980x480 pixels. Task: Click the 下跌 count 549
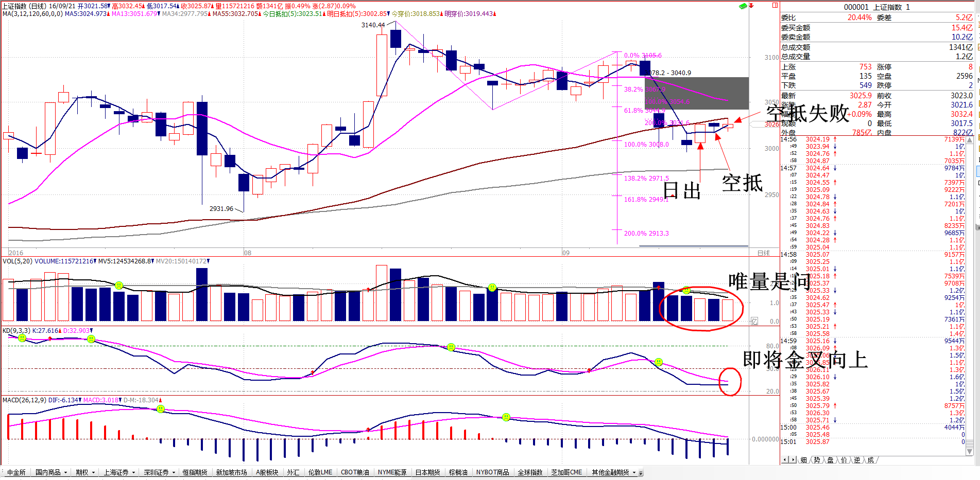pos(866,85)
